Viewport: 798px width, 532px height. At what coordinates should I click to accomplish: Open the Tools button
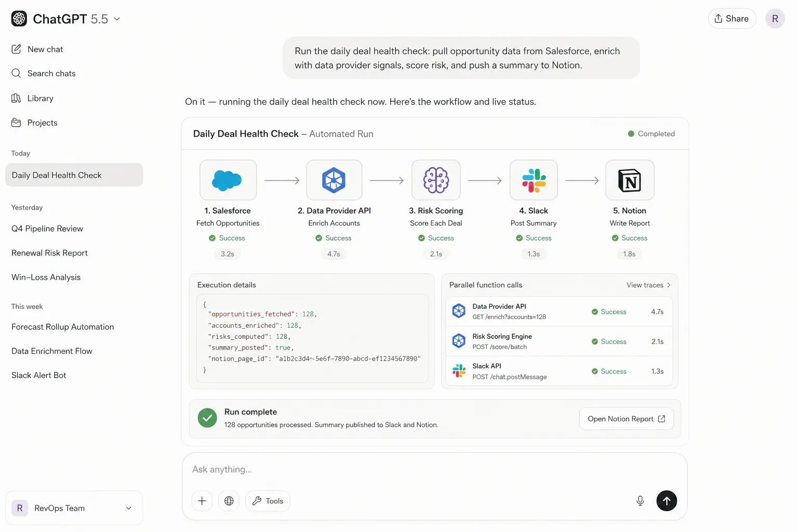coord(268,501)
